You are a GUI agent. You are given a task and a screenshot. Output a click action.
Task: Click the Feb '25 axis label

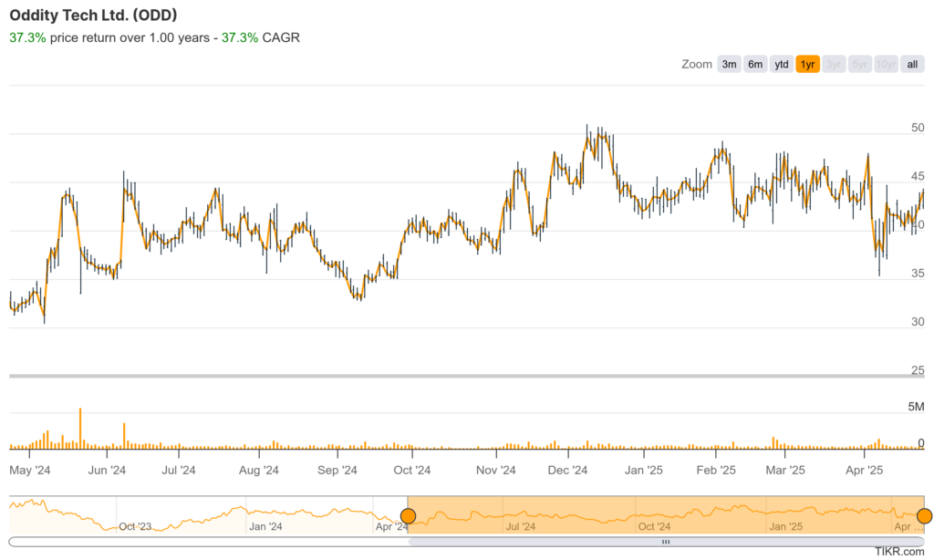pyautogui.click(x=716, y=470)
